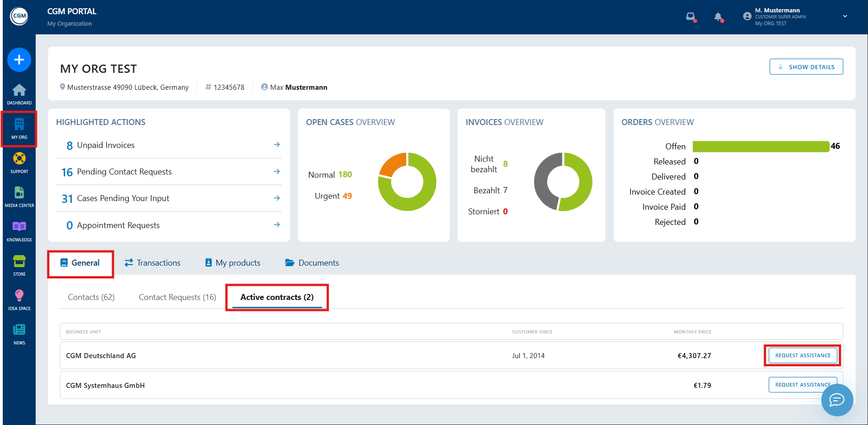Click the Unpaid Invoices link text
Screen dimensions: 868x425
click(x=106, y=145)
